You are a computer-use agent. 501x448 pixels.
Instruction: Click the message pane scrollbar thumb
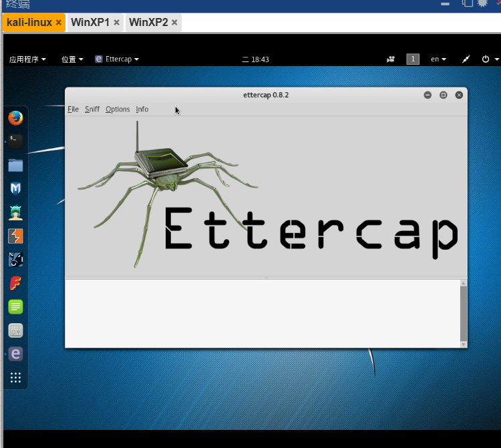pos(464,314)
